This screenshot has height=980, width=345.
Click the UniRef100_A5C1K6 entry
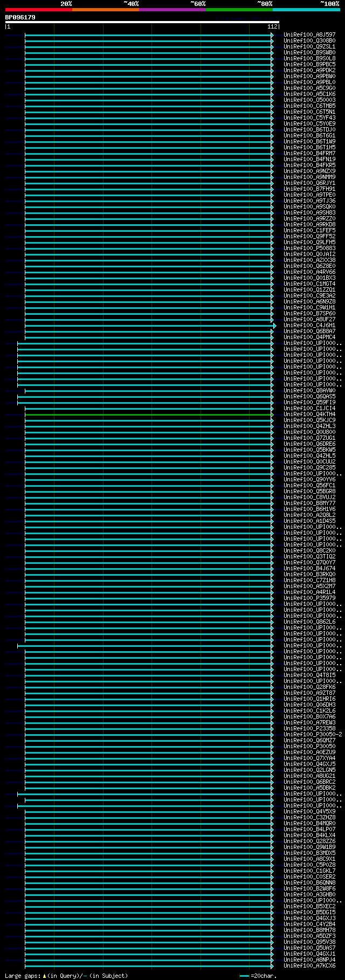point(309,94)
